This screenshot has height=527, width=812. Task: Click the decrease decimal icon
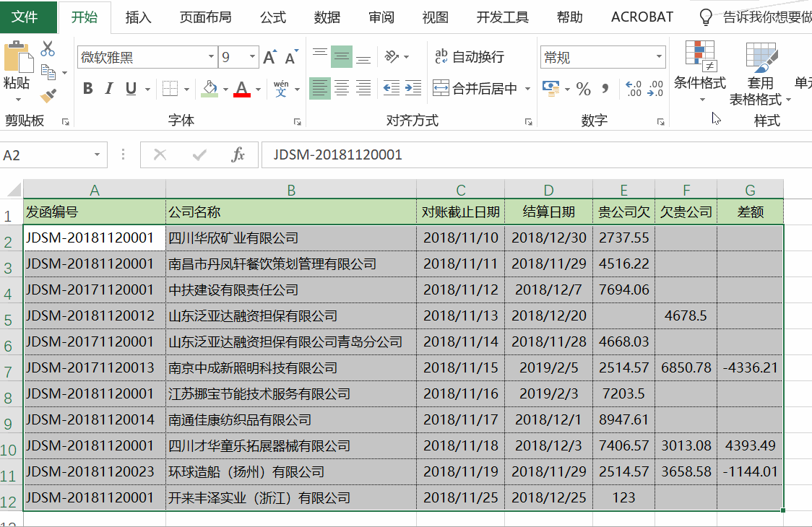click(655, 89)
